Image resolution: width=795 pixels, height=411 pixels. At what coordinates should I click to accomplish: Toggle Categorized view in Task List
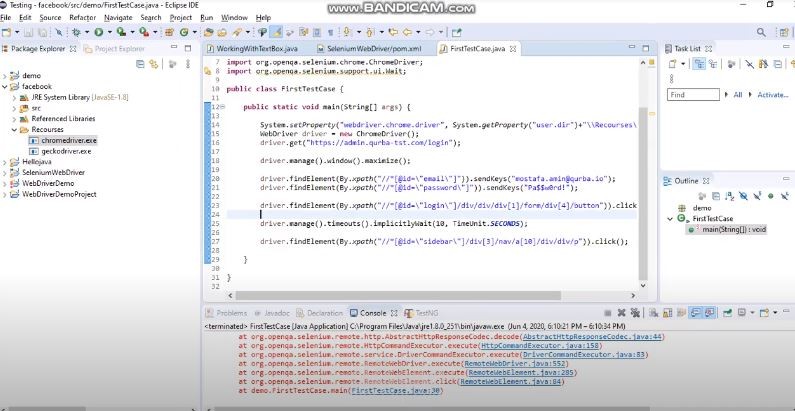[699, 64]
